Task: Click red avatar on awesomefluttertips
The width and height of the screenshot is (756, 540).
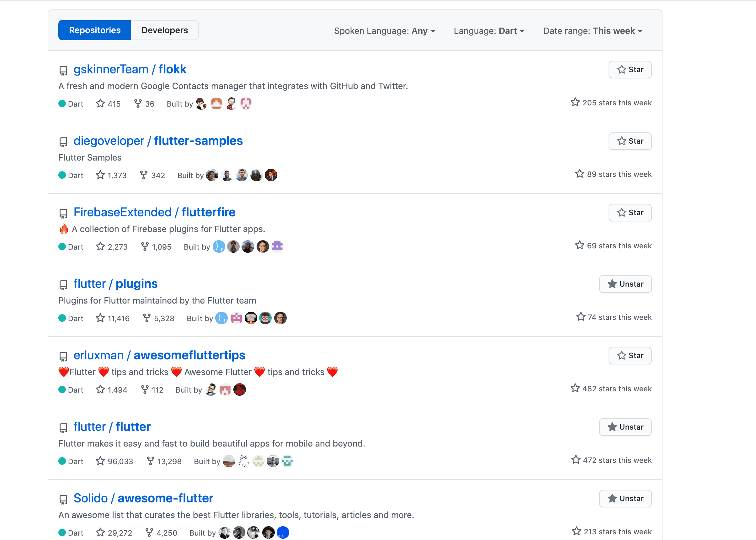Action: [x=239, y=389]
